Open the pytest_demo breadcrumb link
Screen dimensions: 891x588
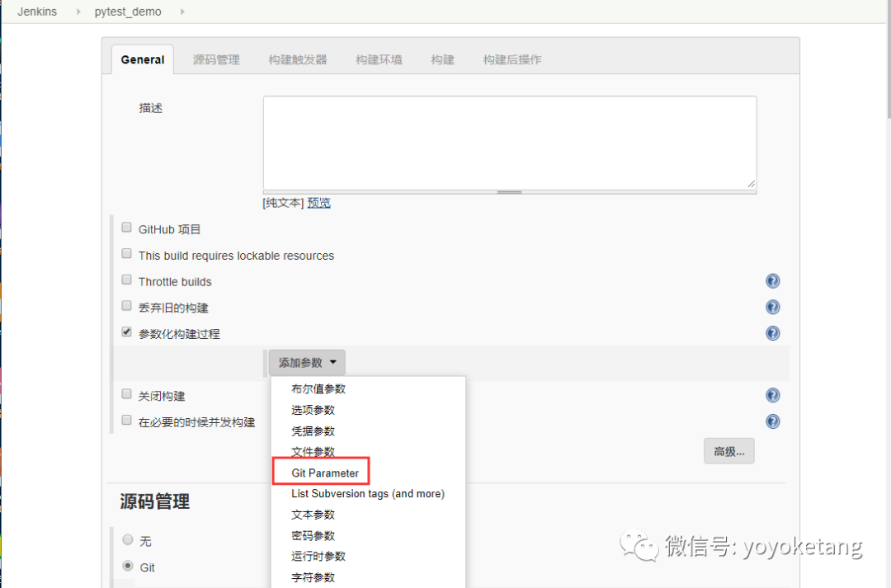[128, 12]
